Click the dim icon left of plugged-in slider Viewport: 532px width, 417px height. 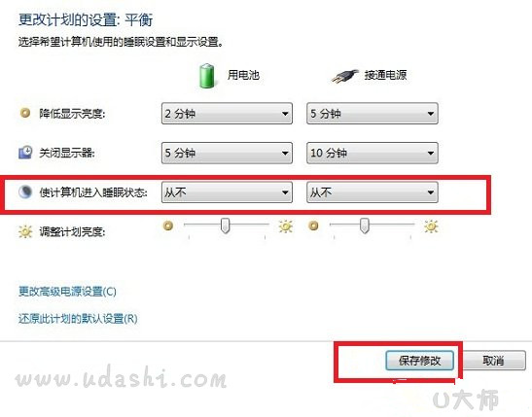[x=313, y=226]
